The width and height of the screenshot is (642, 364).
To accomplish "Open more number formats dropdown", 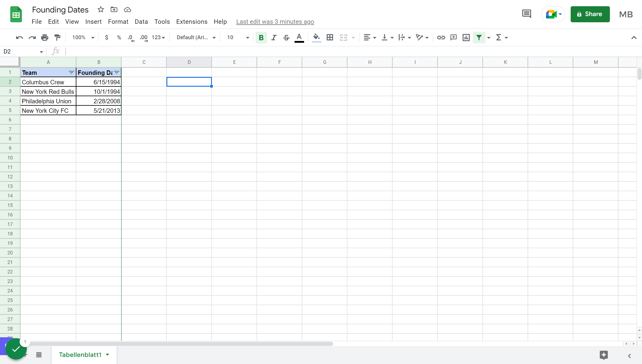I will coord(158,37).
